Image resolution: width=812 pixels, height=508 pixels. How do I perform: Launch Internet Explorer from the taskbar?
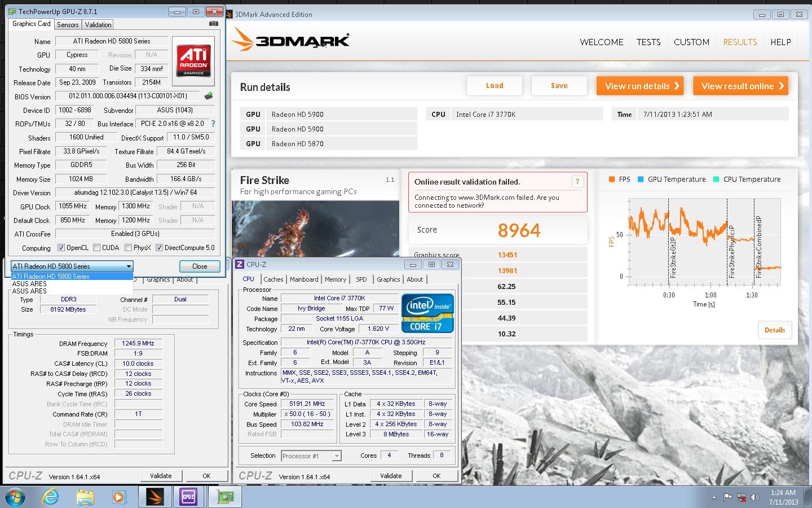(51, 497)
